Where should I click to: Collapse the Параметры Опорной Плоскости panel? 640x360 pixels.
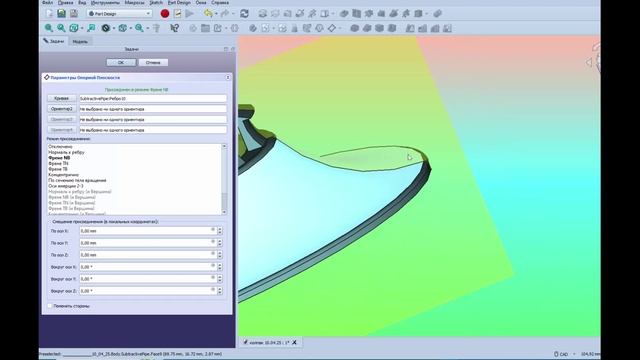pyautogui.click(x=228, y=78)
